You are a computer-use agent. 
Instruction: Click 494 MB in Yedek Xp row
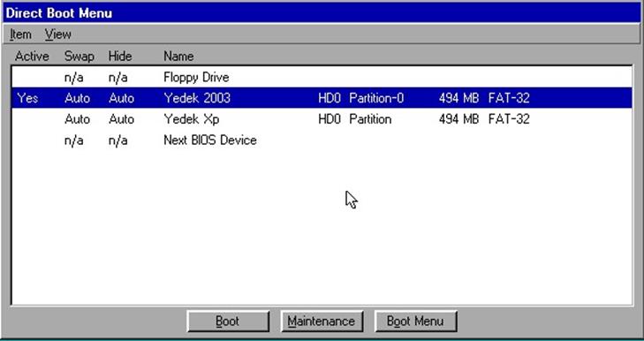coord(458,119)
